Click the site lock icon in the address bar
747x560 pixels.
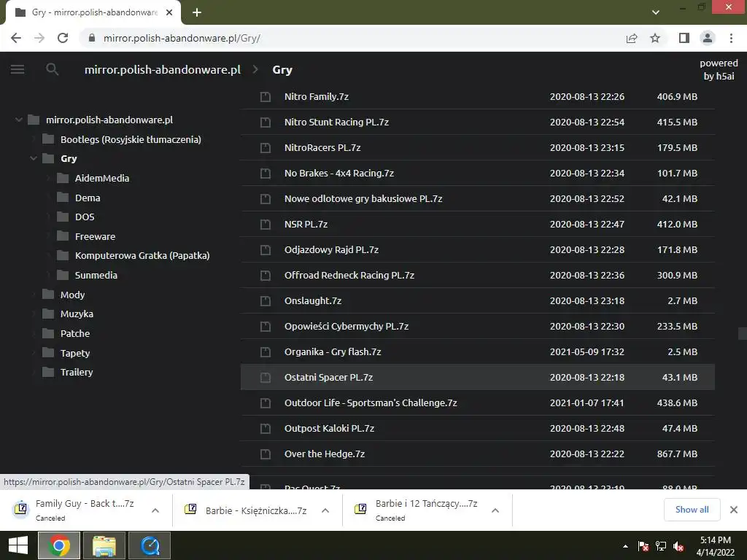click(92, 38)
